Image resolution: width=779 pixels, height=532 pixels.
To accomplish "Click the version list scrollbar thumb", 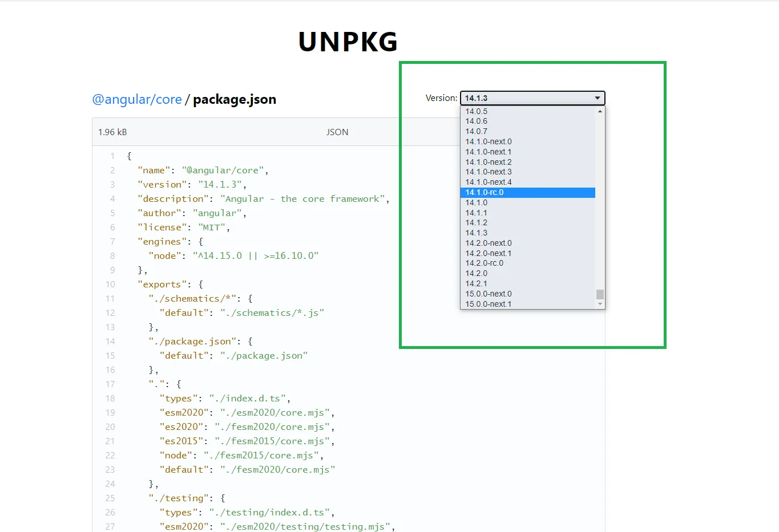I will [x=600, y=294].
